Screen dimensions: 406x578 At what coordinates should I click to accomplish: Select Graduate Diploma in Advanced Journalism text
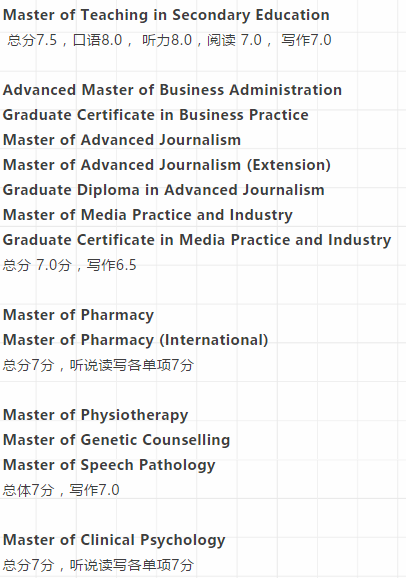point(164,190)
